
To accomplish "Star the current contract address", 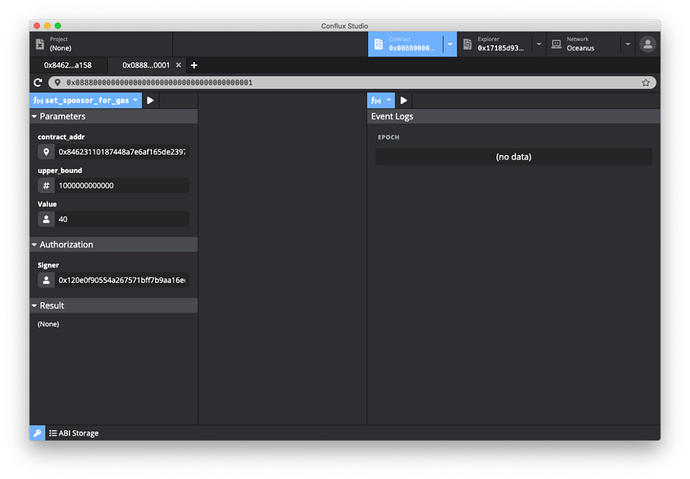I will [646, 83].
